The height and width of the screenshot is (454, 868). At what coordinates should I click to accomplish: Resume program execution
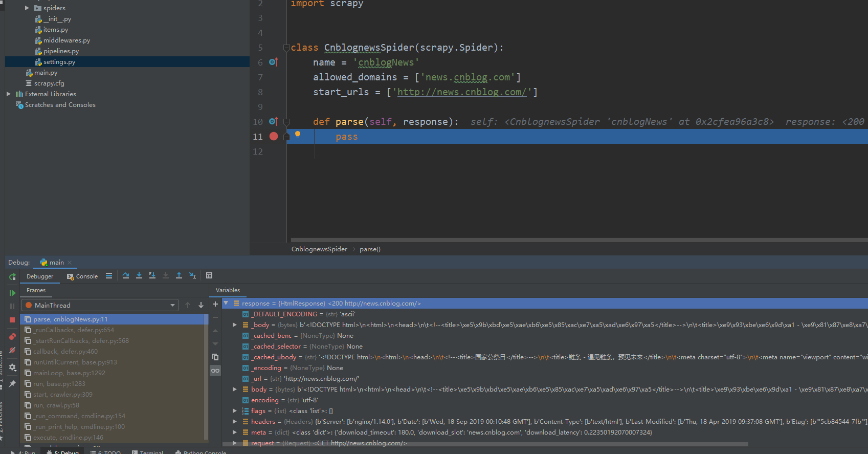[x=12, y=293]
